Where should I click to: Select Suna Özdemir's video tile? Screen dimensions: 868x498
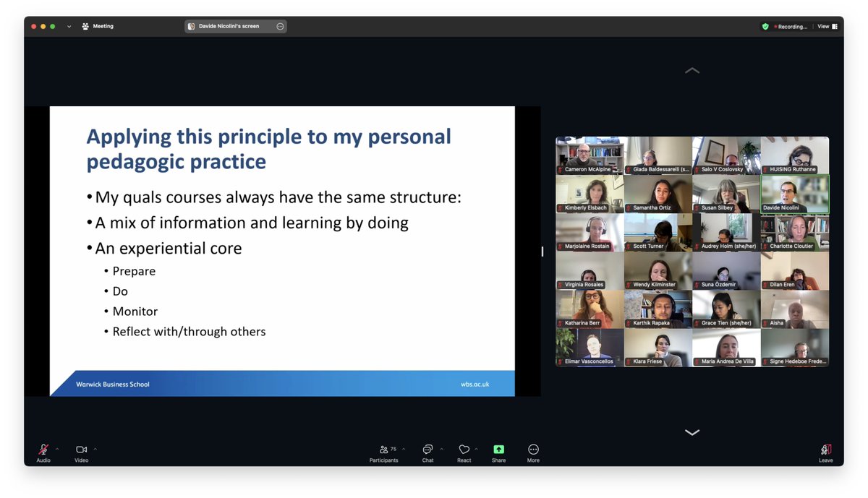click(726, 270)
